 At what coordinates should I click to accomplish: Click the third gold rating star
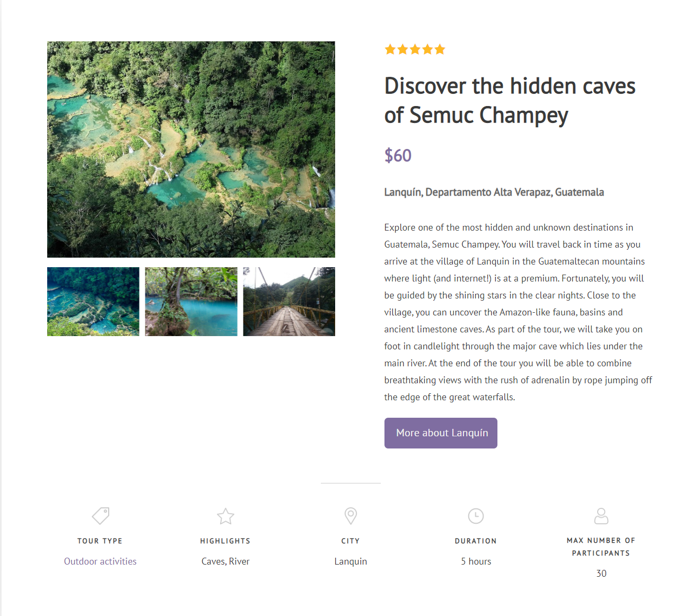click(415, 50)
